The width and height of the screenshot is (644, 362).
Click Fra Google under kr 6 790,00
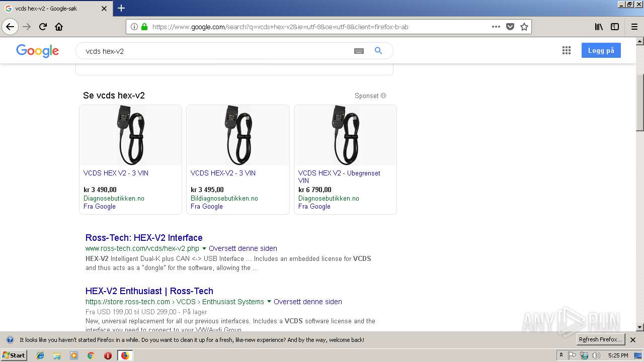tap(314, 206)
